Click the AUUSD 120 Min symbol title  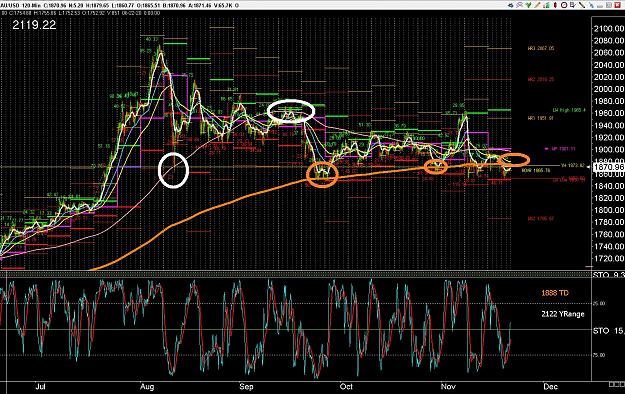[x=20, y=6]
